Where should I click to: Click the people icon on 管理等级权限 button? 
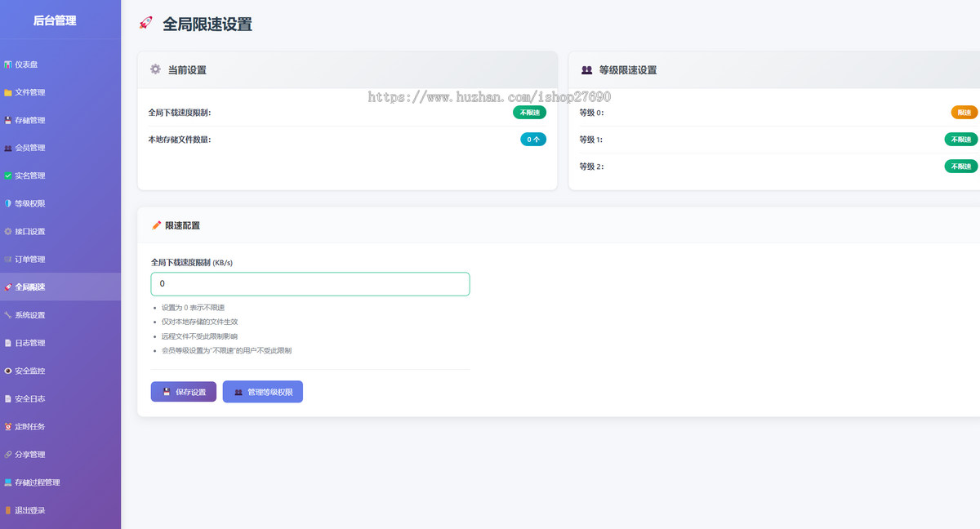click(x=238, y=392)
